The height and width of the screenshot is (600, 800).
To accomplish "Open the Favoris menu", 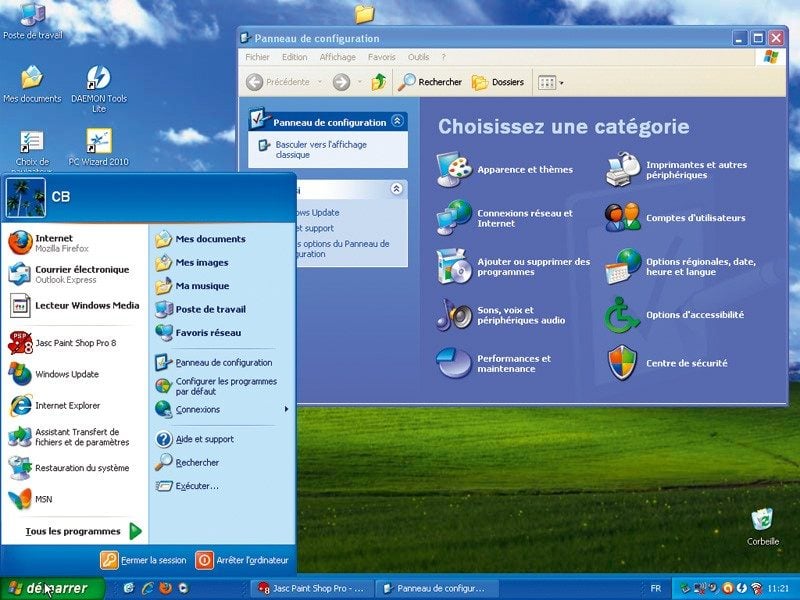I will pyautogui.click(x=382, y=57).
